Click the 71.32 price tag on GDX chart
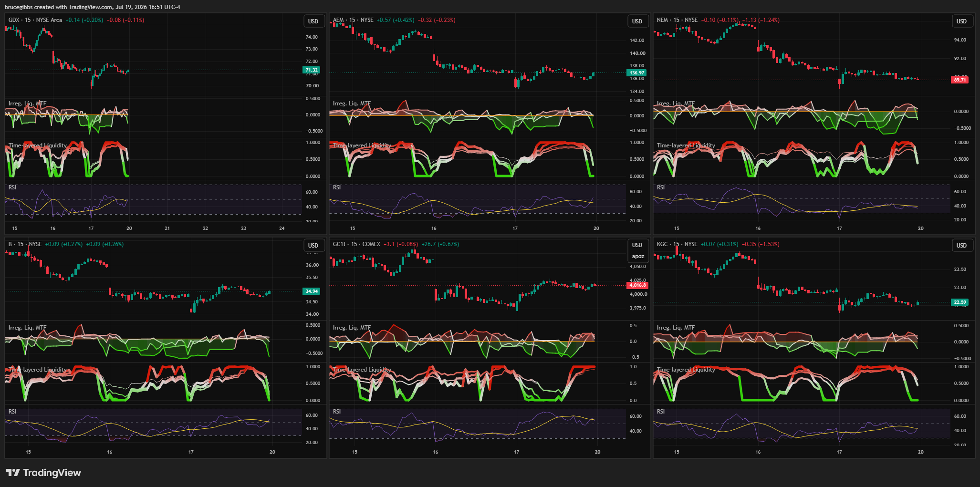The width and height of the screenshot is (980, 487). 311,70
